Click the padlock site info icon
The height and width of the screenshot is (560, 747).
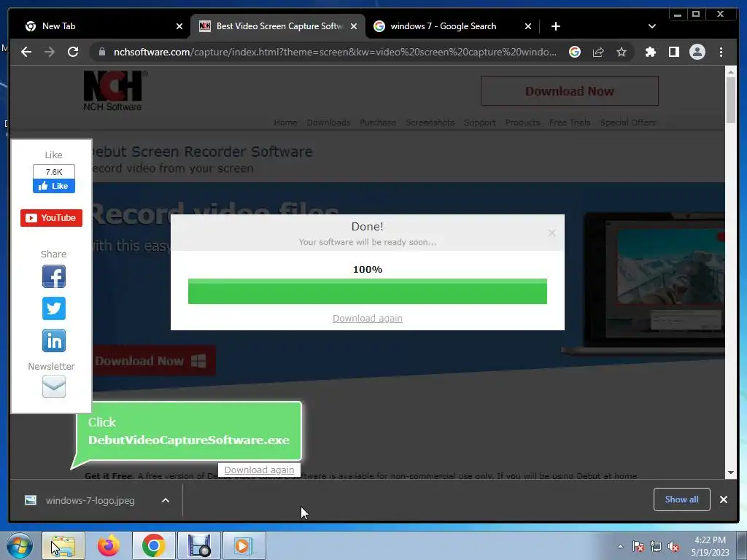click(101, 52)
